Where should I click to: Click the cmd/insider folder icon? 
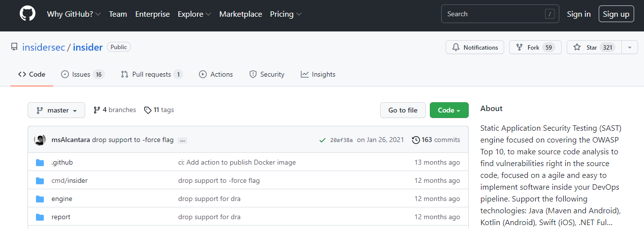[40, 180]
